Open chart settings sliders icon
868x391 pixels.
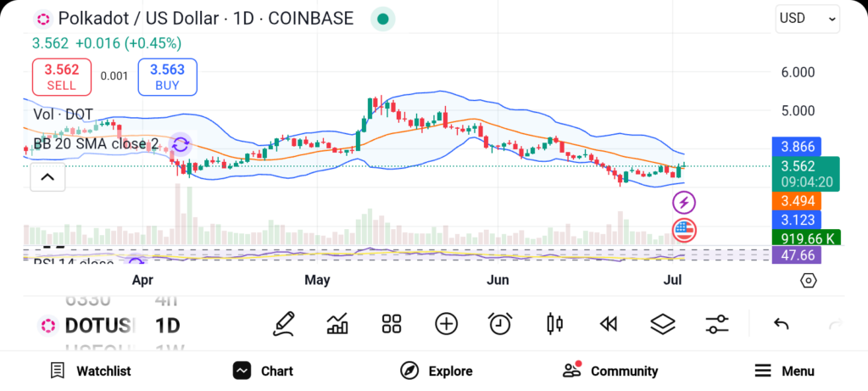point(717,323)
